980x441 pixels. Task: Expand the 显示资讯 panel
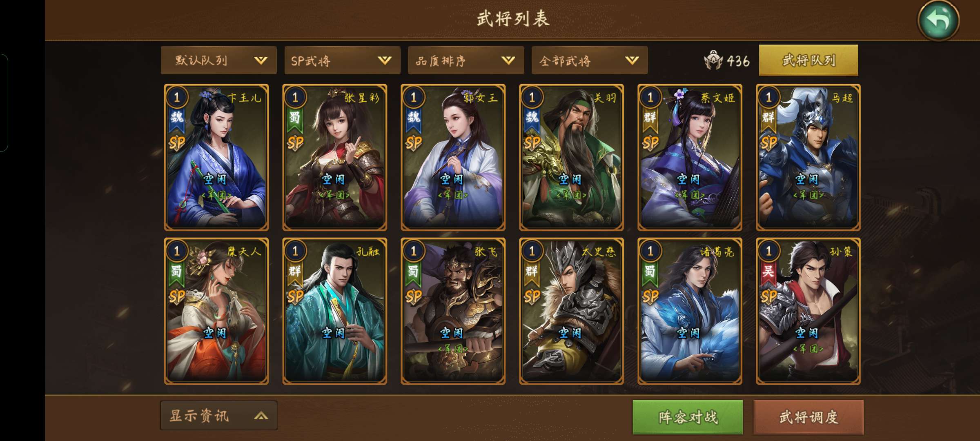[x=218, y=416]
